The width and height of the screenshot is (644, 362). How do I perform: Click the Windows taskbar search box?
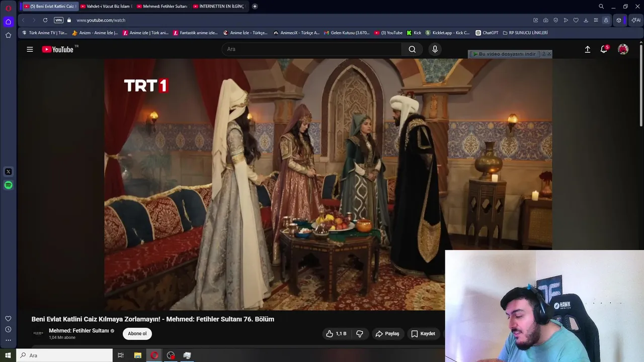(x=64, y=355)
